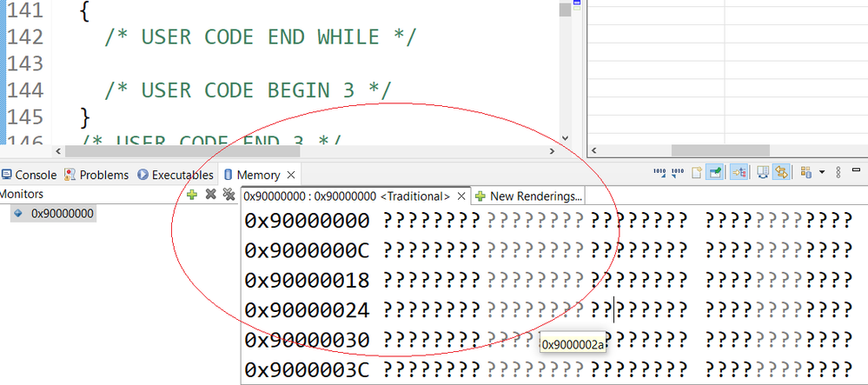Select the Memory tab
This screenshot has width=868, height=385.
(258, 175)
